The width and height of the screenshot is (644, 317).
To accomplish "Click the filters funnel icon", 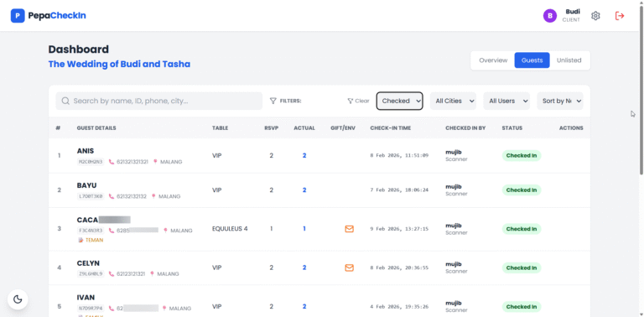I will pyautogui.click(x=273, y=101).
